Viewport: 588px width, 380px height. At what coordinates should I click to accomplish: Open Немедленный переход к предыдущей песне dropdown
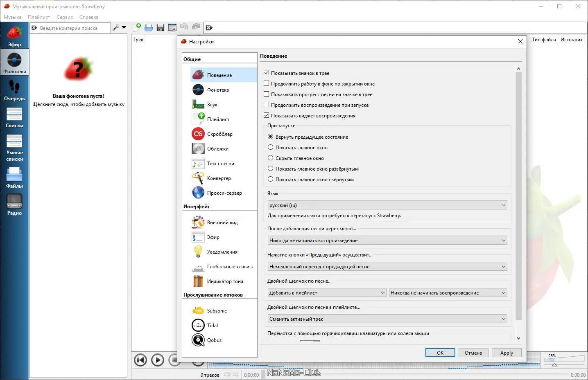pos(387,267)
